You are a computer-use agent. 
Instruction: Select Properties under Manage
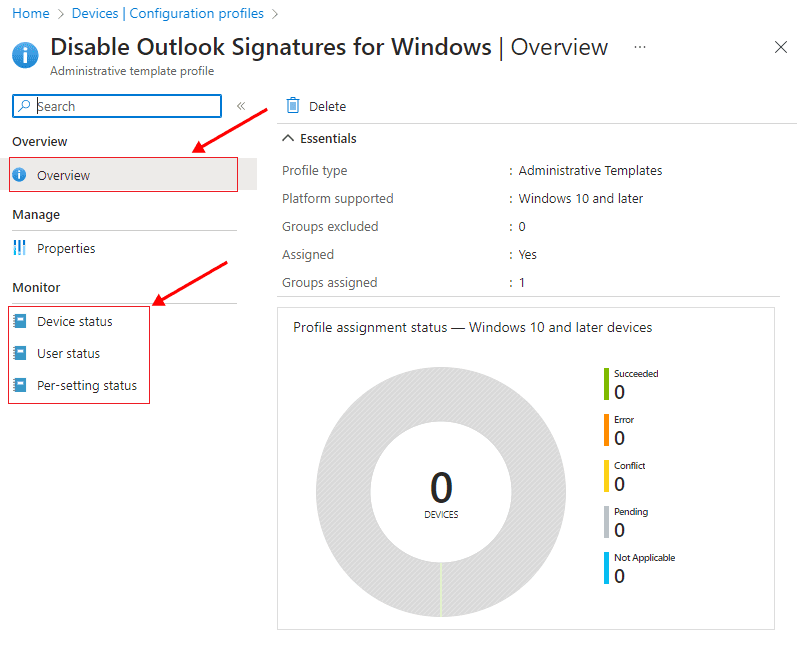[66, 248]
